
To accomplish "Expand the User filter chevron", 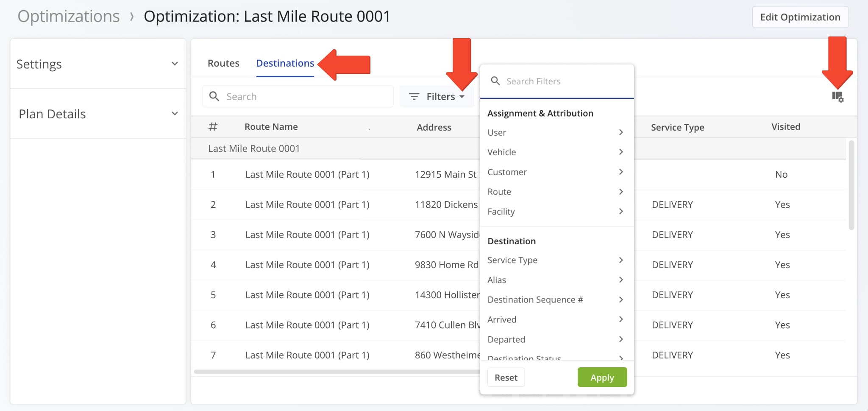I will pyautogui.click(x=621, y=132).
